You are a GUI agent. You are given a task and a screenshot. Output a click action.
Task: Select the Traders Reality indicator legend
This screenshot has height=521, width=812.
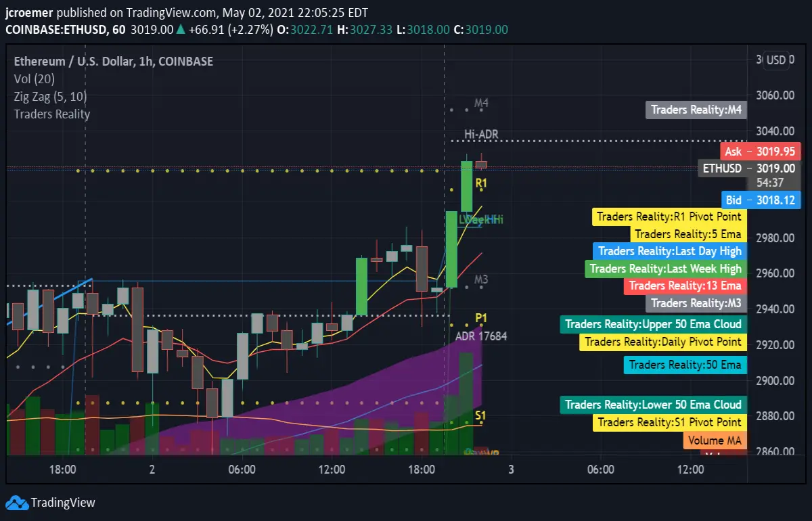click(x=52, y=114)
